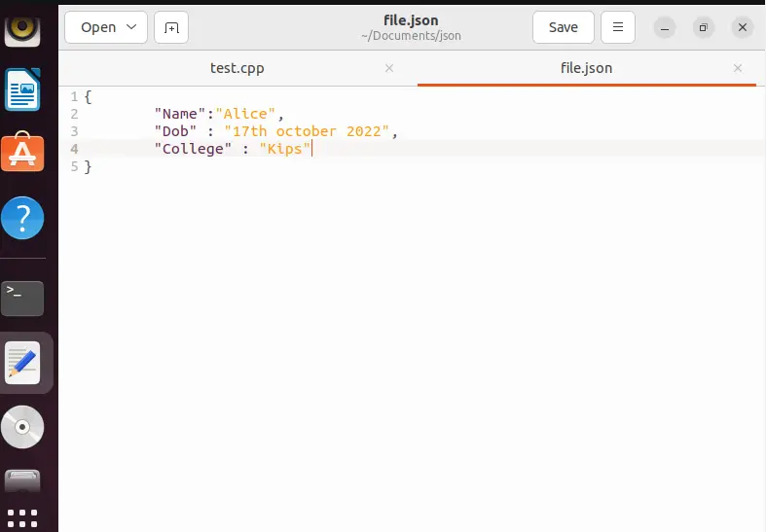Click the Open button
Viewport: 766px width, 532px height.
tap(106, 27)
